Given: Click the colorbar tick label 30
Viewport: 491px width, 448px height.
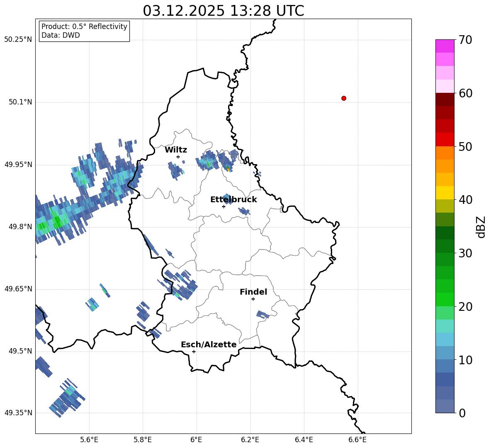Looking at the screenshot, I should (465, 253).
